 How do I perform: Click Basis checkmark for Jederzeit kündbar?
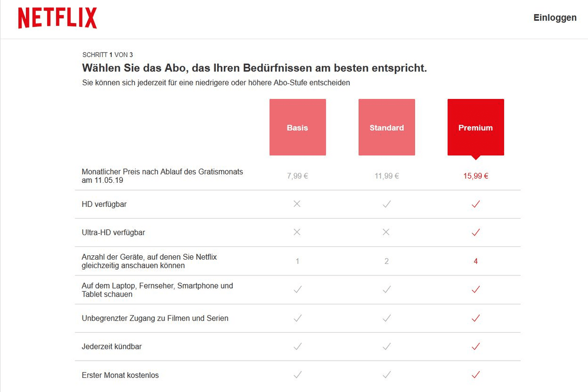click(297, 346)
